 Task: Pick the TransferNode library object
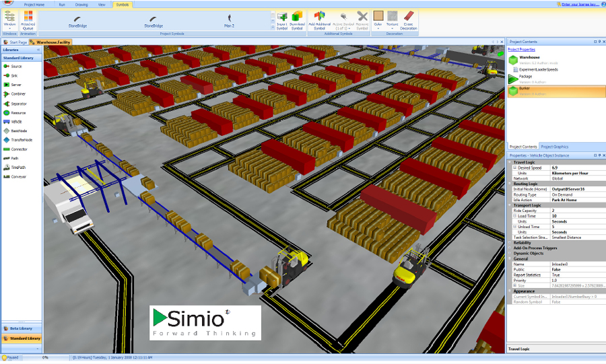point(21,140)
